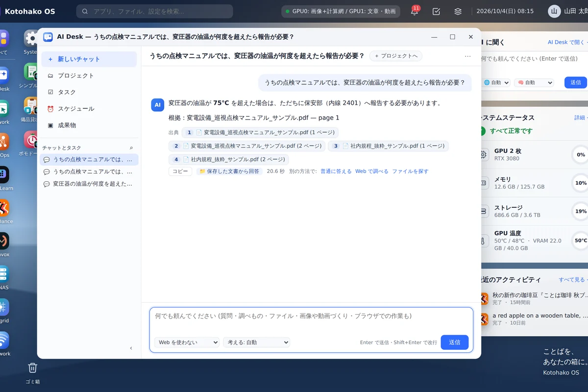Image resolution: width=588 pixels, height=392 pixels.
Task: Select タスク in the sidebar
Action: point(89,92)
